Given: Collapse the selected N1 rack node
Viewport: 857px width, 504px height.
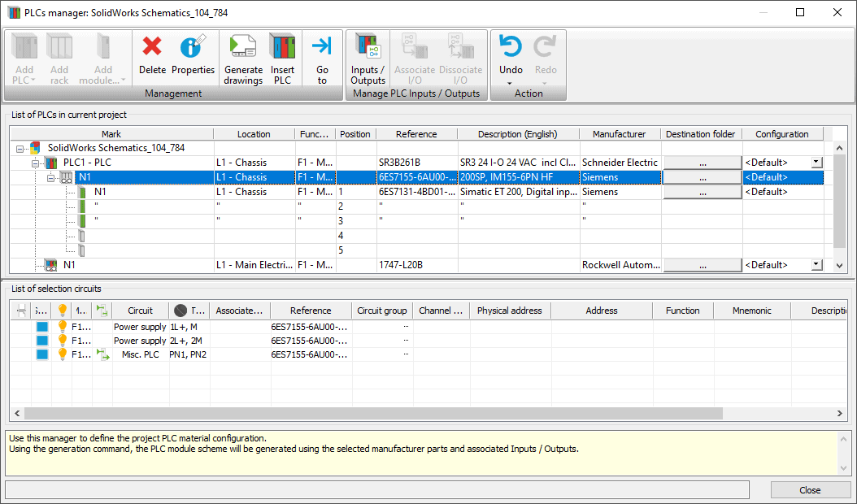Looking at the screenshot, I should [x=50, y=178].
